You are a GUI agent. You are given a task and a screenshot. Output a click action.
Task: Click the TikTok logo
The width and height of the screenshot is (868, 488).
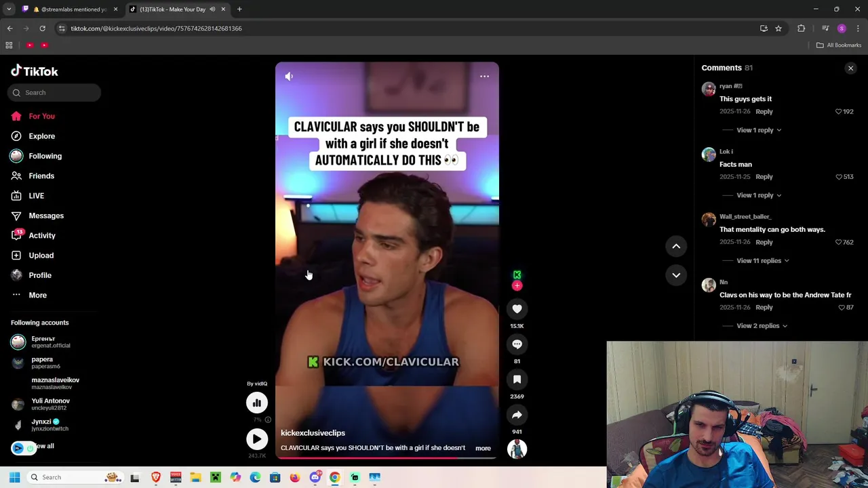click(35, 71)
